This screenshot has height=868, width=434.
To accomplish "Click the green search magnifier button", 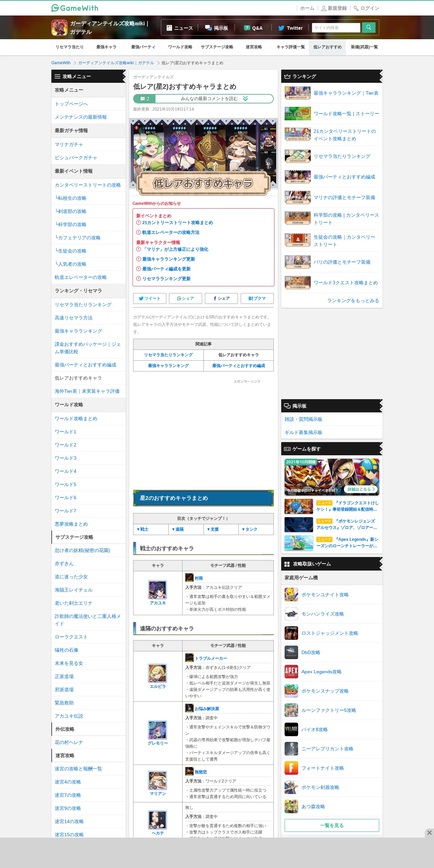I will (368, 27).
